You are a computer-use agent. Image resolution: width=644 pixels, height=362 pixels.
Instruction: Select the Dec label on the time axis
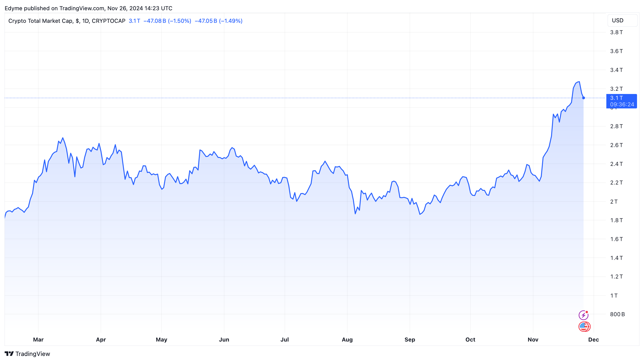[x=594, y=340]
